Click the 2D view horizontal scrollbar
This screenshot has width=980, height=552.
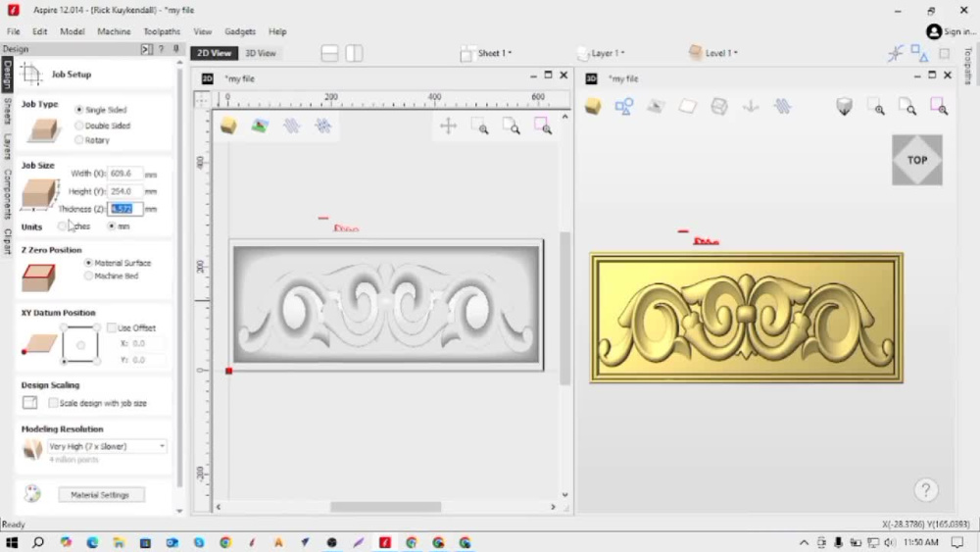click(x=385, y=507)
